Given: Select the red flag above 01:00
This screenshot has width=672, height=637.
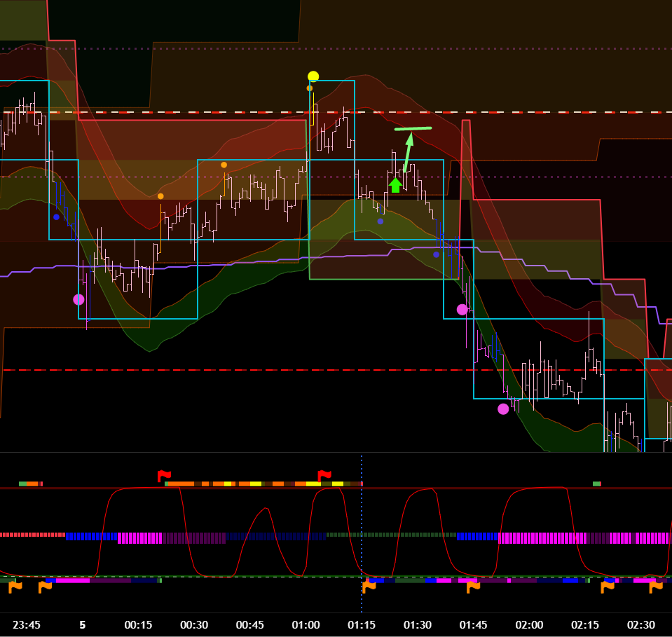Looking at the screenshot, I should (324, 477).
